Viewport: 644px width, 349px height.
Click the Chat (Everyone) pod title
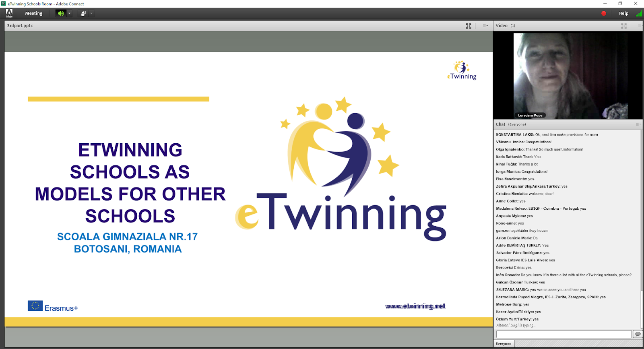[511, 124]
